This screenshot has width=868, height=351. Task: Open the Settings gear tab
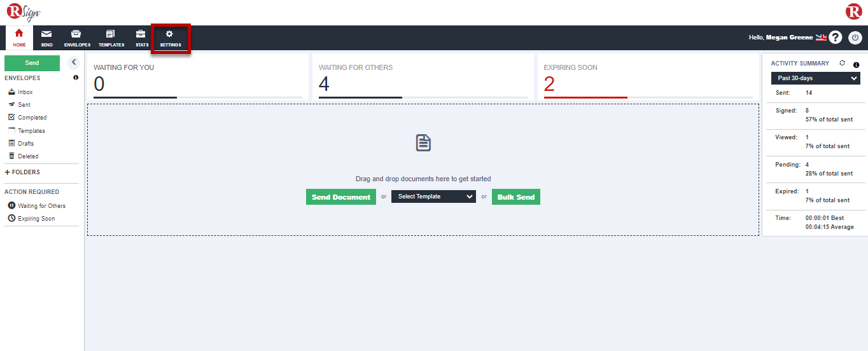(170, 38)
